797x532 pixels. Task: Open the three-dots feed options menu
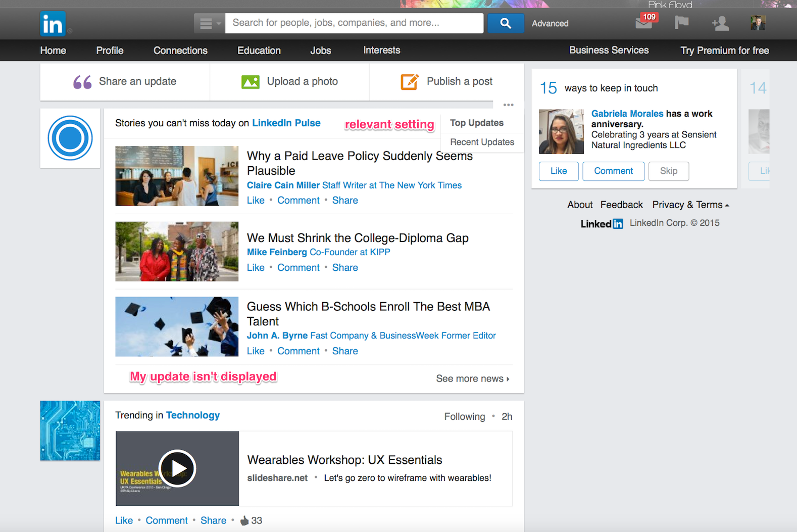pos(508,105)
